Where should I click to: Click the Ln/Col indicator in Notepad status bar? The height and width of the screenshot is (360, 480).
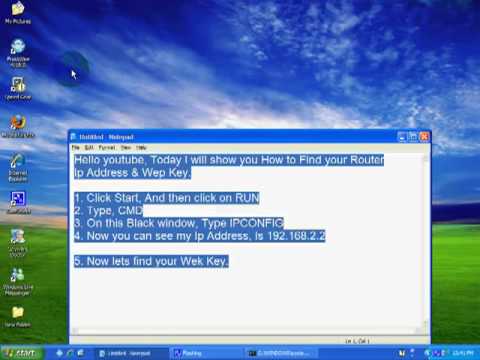pos(357,341)
